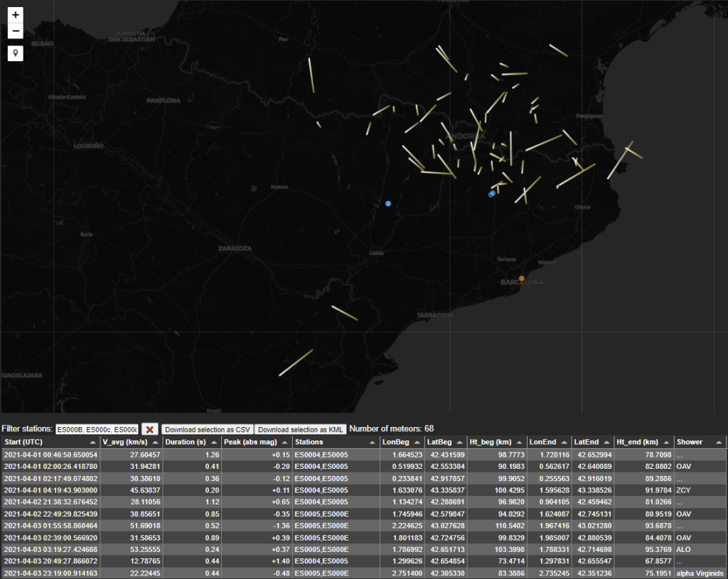Download selection as CSV

tap(207, 429)
